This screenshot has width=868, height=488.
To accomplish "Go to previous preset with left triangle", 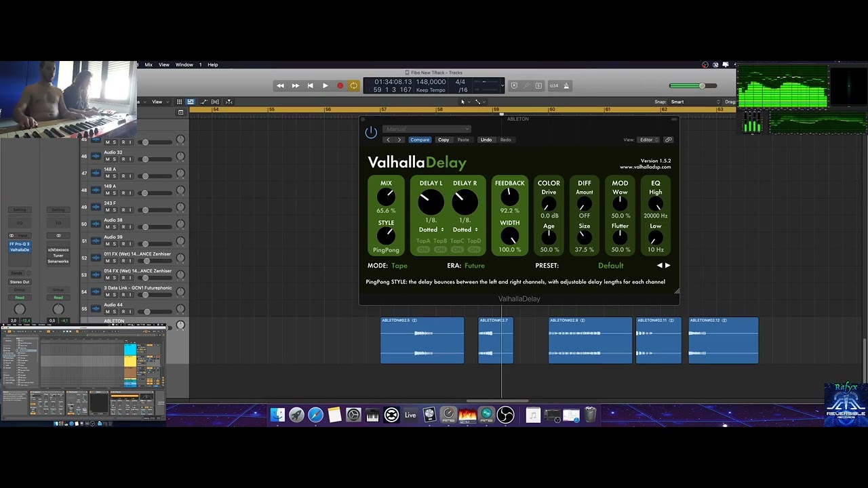I will coord(659,266).
